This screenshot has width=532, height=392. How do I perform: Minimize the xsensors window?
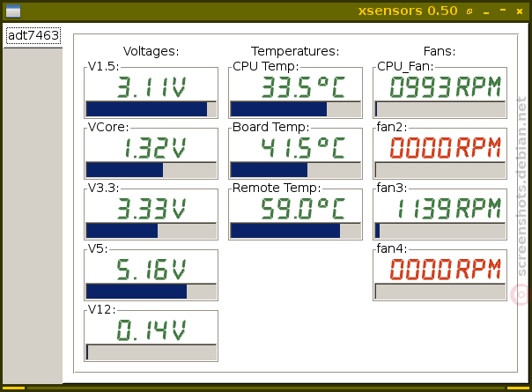tap(486, 12)
